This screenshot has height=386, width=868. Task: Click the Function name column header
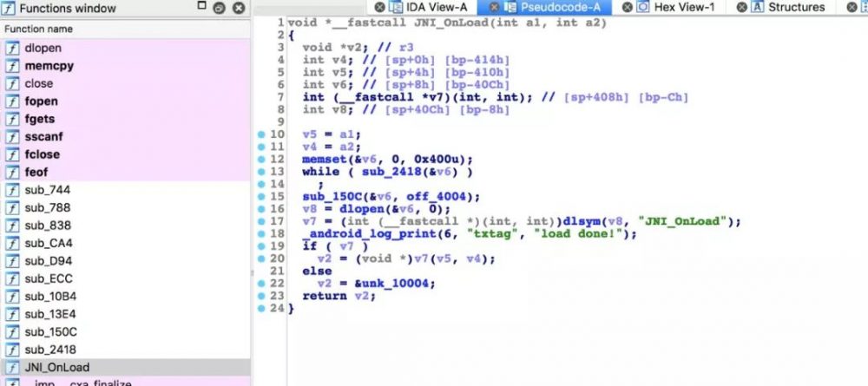pos(125,29)
